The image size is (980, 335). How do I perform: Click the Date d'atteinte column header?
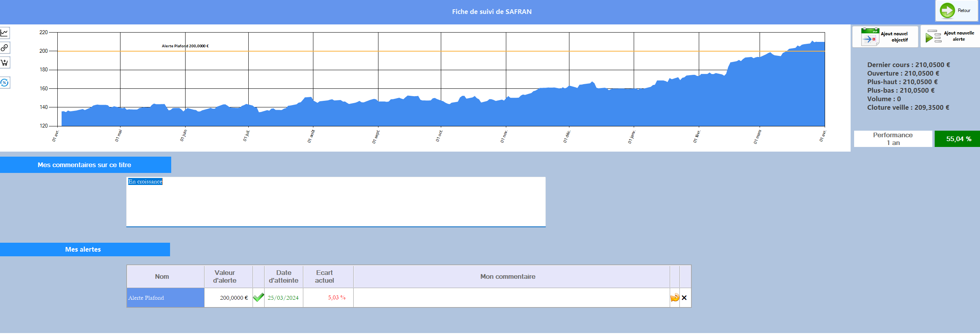click(284, 276)
